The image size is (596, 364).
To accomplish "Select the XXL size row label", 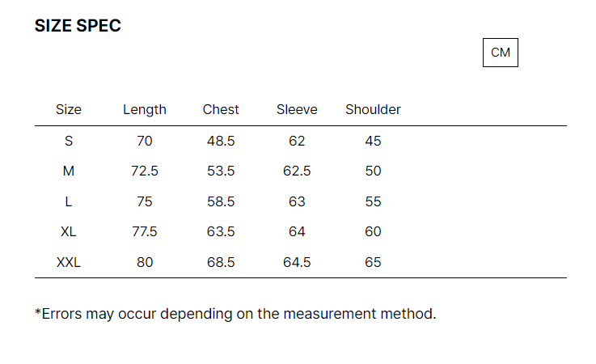I will click(x=69, y=262).
